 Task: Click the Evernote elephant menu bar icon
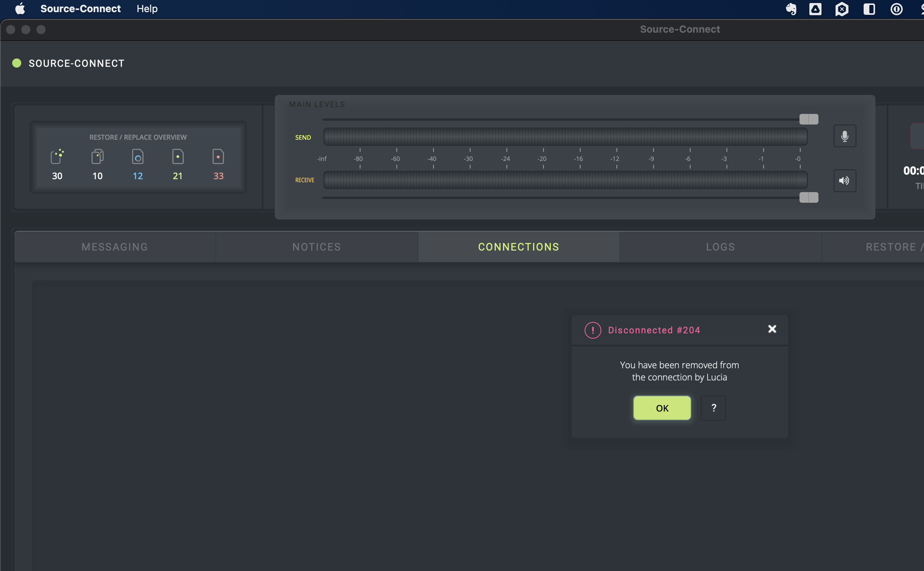click(x=791, y=9)
